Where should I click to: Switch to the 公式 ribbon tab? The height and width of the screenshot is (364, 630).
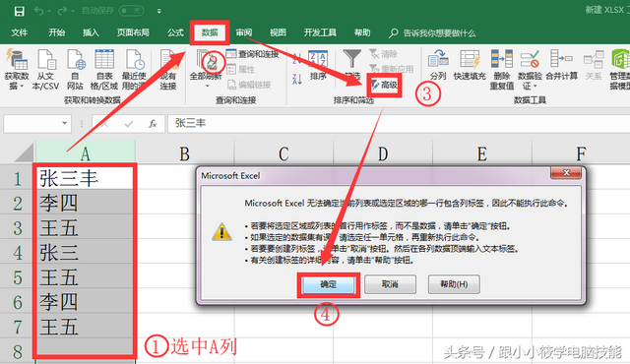tap(175, 32)
